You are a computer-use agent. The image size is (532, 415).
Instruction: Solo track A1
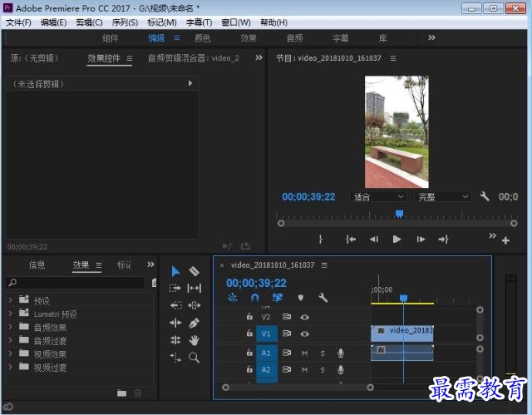(323, 353)
